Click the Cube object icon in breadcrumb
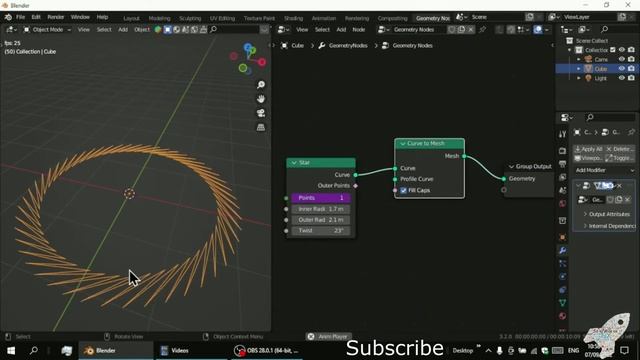640x360 pixels. 284,45
